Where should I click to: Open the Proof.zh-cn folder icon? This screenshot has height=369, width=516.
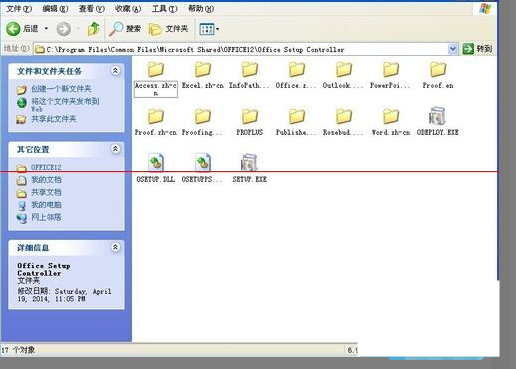click(156, 116)
